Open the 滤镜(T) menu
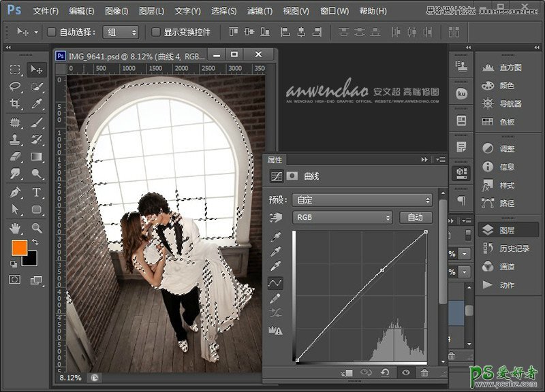Image resolution: width=545 pixels, height=392 pixels. tap(258, 12)
